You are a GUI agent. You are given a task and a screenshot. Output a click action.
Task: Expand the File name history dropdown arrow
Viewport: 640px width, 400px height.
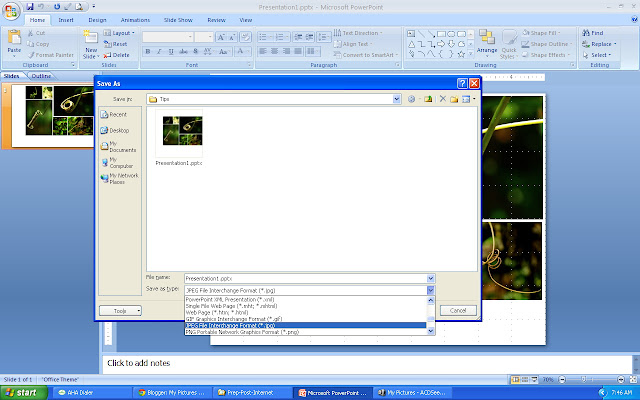[x=431, y=278]
